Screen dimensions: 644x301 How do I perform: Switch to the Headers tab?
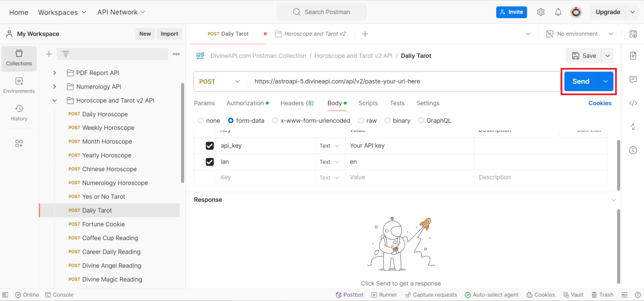click(297, 103)
